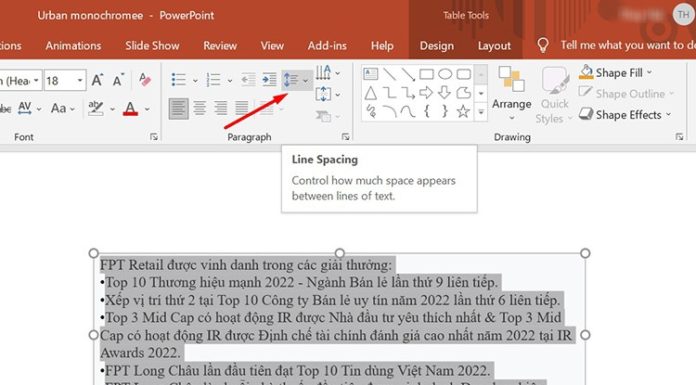Open the Change Case Aa dropdown

pos(63,108)
